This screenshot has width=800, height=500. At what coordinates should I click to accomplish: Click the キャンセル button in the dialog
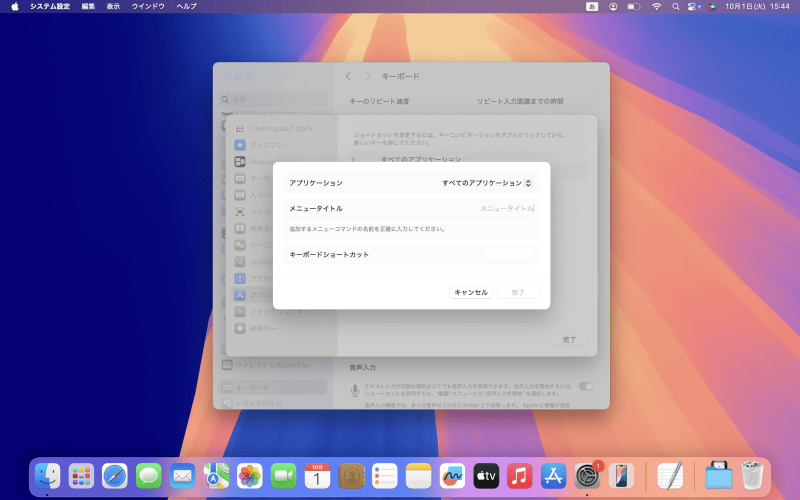pos(471,292)
